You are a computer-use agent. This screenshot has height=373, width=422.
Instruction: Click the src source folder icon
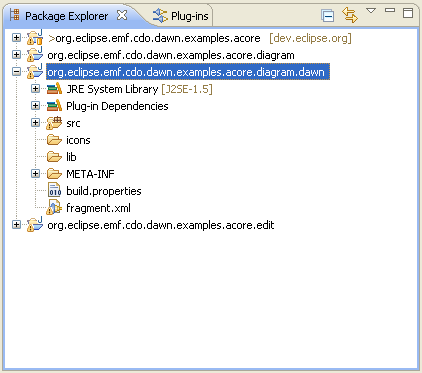[x=54, y=123]
